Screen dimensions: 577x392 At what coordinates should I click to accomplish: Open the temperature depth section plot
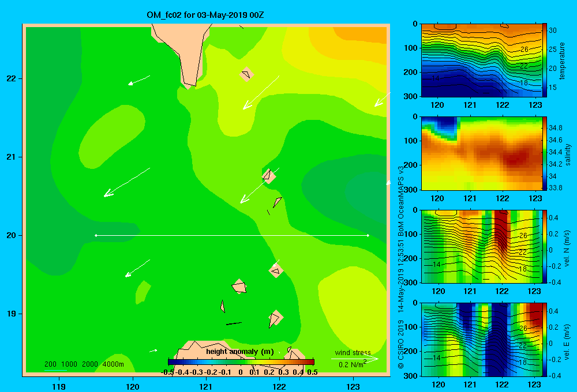[482, 61]
